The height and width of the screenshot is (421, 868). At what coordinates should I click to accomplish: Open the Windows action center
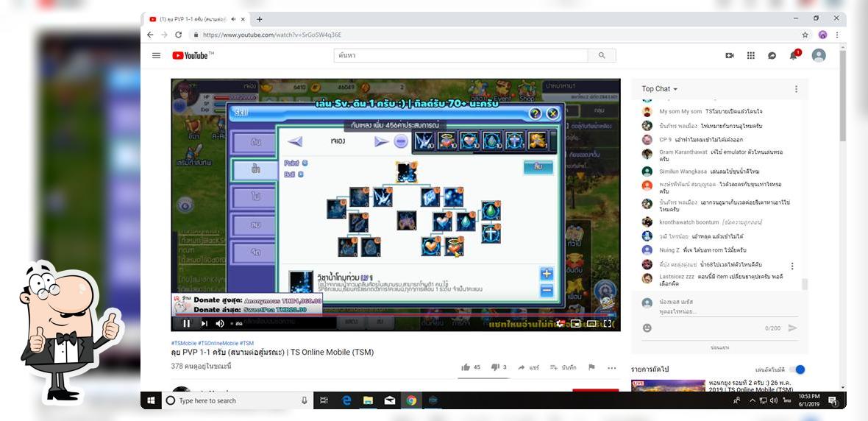click(x=833, y=400)
